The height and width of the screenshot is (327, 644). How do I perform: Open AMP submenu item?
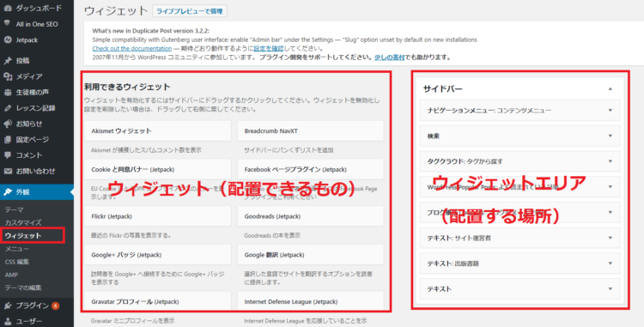pyautogui.click(x=11, y=275)
